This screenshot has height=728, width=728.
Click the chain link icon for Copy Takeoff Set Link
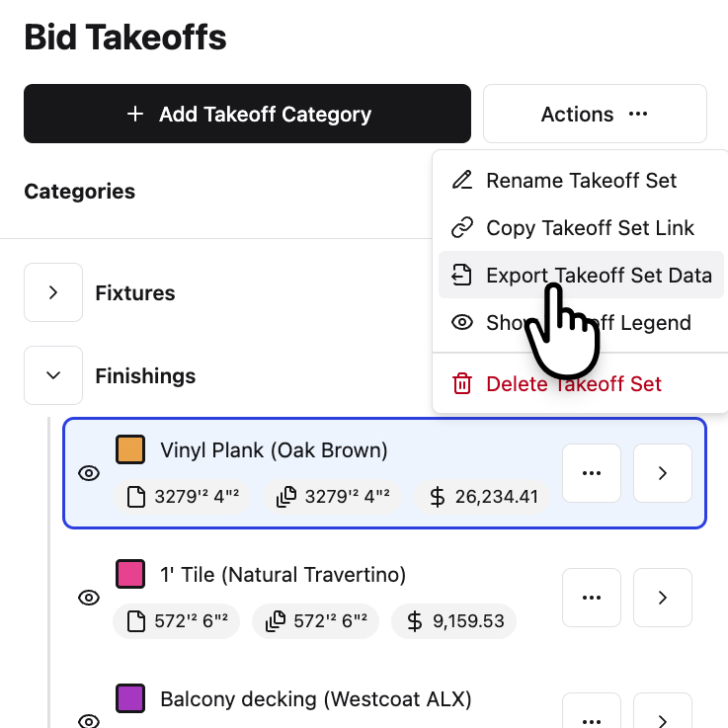461,228
